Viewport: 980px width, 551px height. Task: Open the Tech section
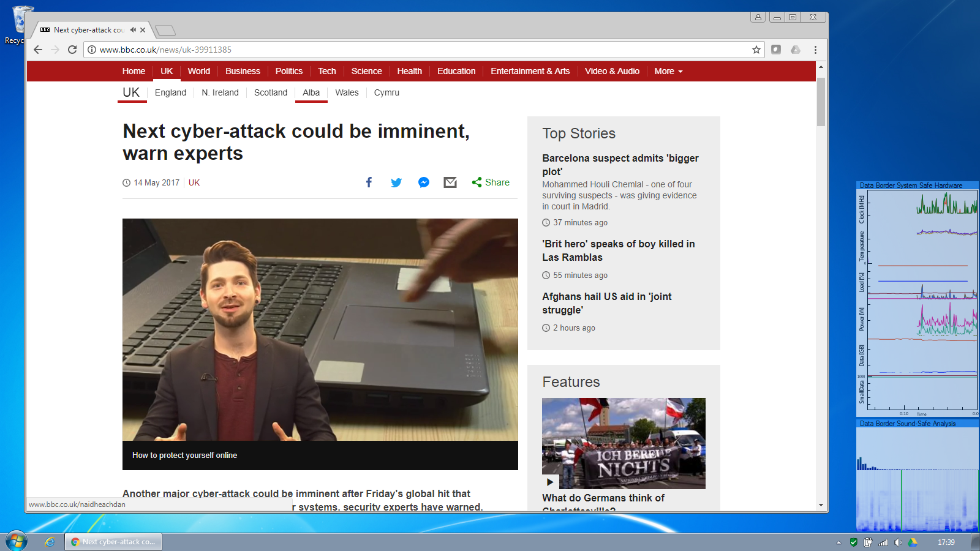click(x=326, y=71)
